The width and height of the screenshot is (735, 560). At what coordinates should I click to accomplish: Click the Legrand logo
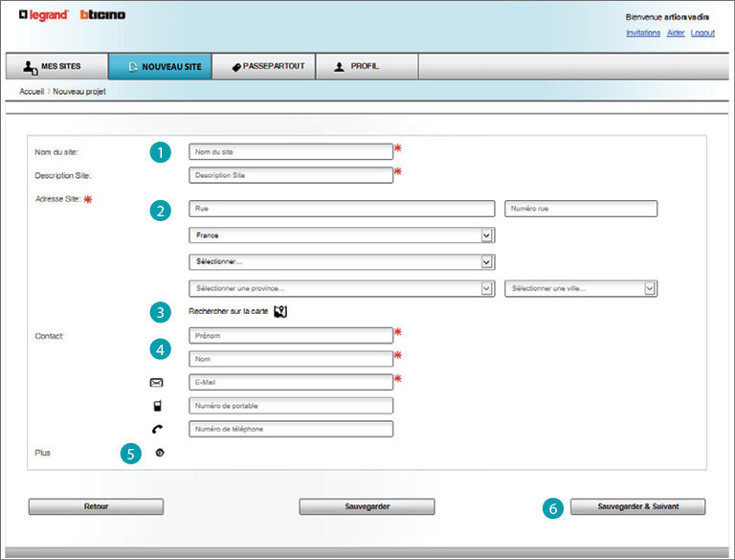pyautogui.click(x=43, y=14)
